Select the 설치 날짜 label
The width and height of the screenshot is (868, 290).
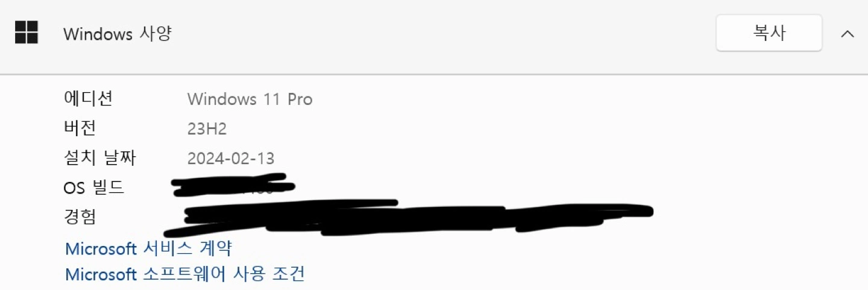point(100,158)
